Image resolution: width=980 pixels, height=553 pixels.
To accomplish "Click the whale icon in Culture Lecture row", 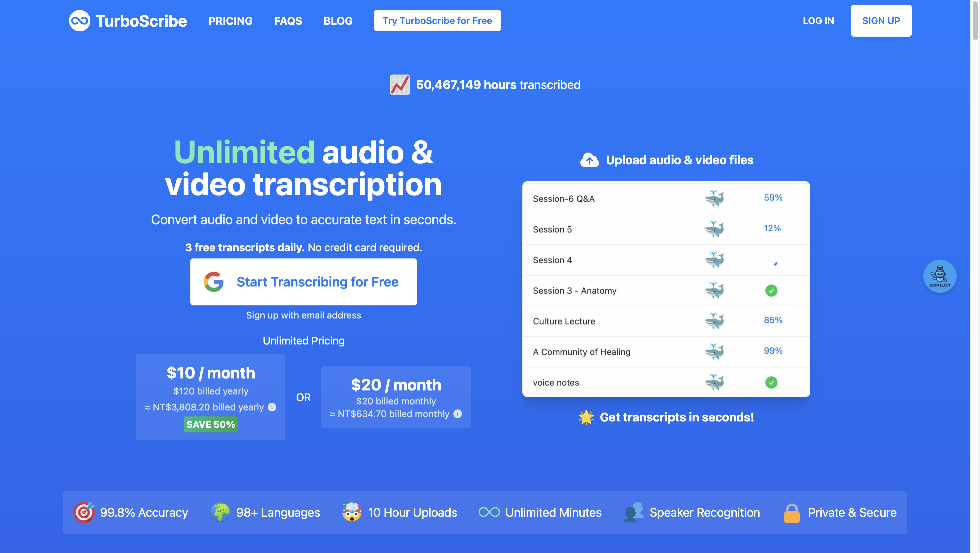I will click(x=714, y=321).
